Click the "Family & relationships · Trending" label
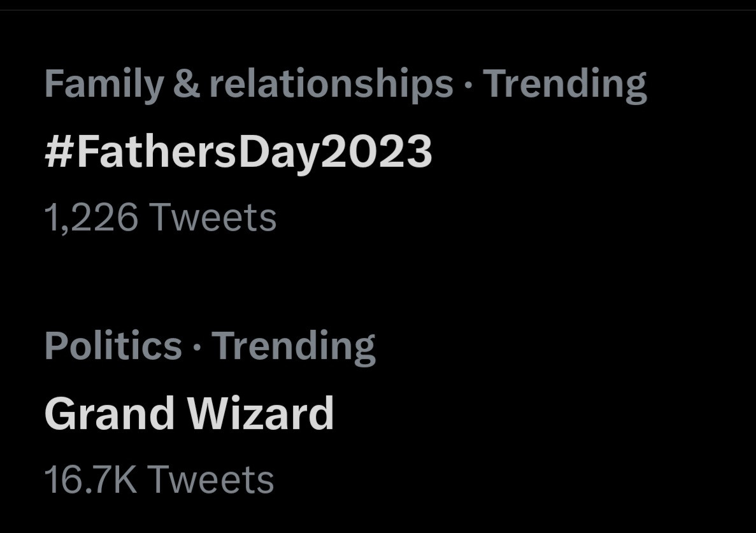The height and width of the screenshot is (533, 756). (x=345, y=85)
